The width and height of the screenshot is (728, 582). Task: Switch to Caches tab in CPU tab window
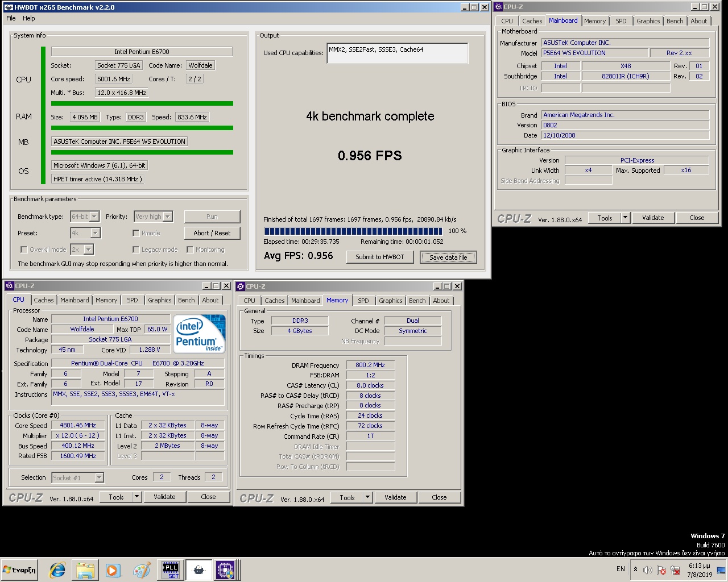click(x=44, y=300)
